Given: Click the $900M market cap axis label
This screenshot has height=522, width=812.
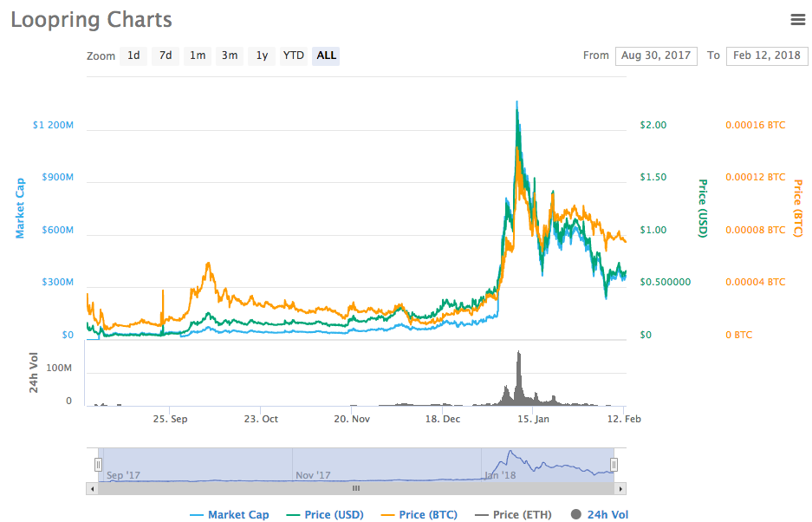Looking at the screenshot, I should coord(57,177).
